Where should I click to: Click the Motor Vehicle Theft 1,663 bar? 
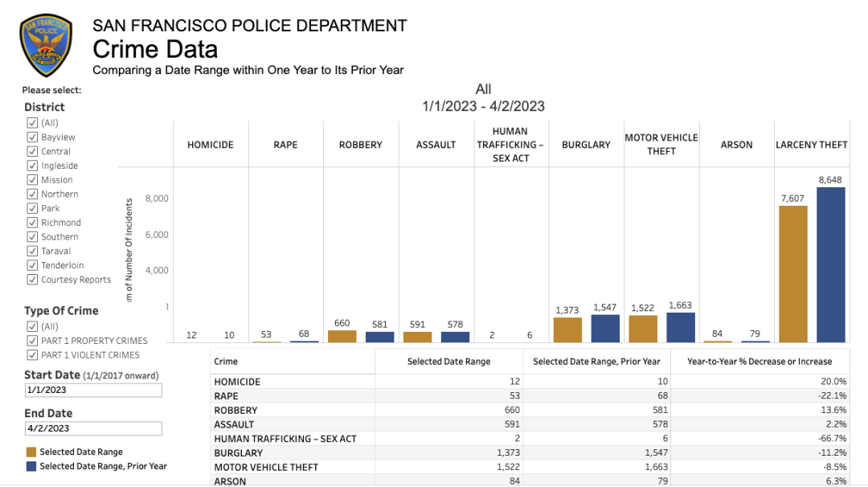pyautogui.click(x=681, y=328)
